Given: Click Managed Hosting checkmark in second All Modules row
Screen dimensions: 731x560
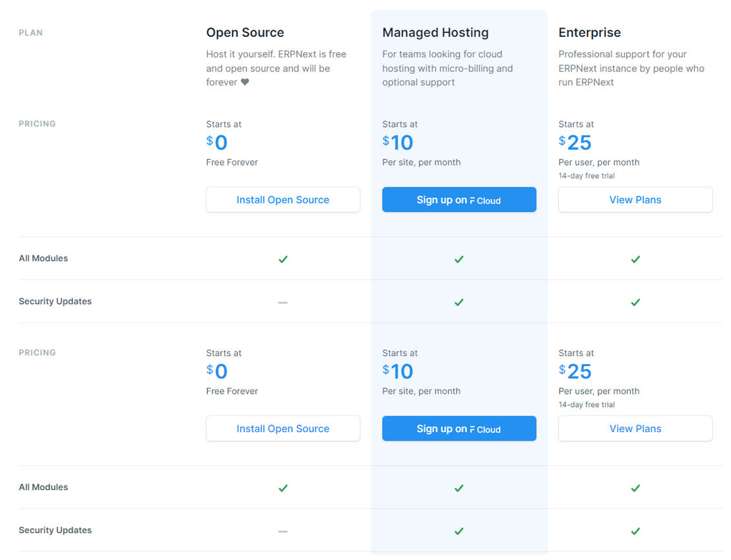Looking at the screenshot, I should click(x=459, y=488).
